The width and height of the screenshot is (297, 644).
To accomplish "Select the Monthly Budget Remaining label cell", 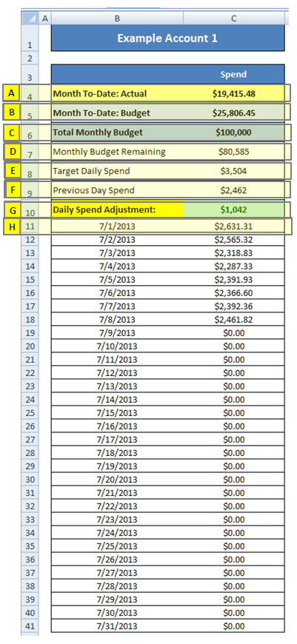I will tap(118, 152).
